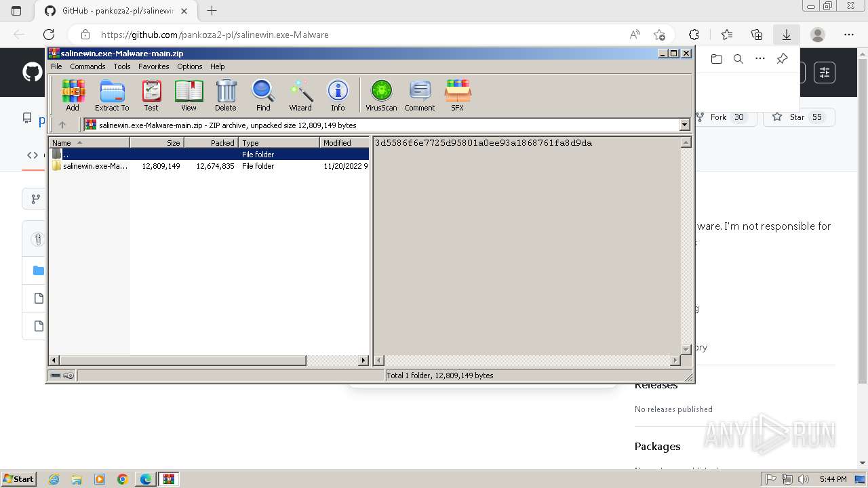
Task: Open the File menu in WinRAR
Action: click(56, 66)
